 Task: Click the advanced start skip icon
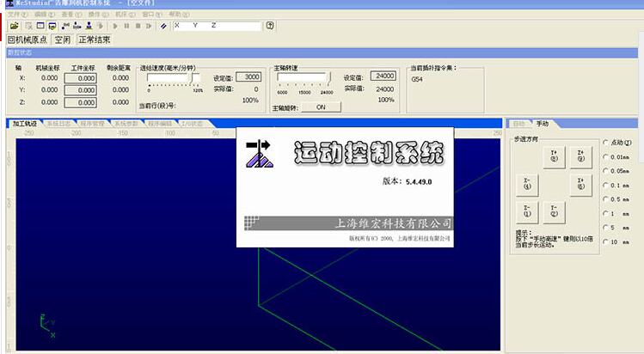tap(149, 26)
